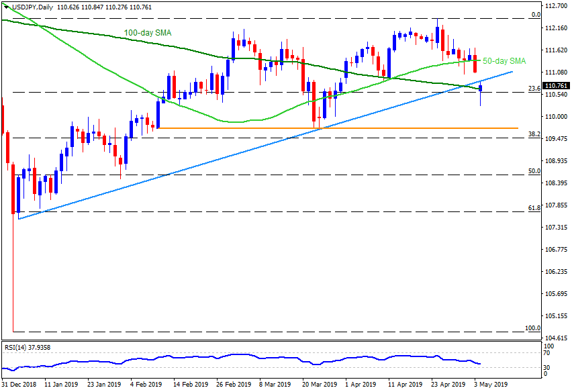Click the 38.2 Fibonacci level label
The width and height of the screenshot is (572, 392).
tap(535, 134)
